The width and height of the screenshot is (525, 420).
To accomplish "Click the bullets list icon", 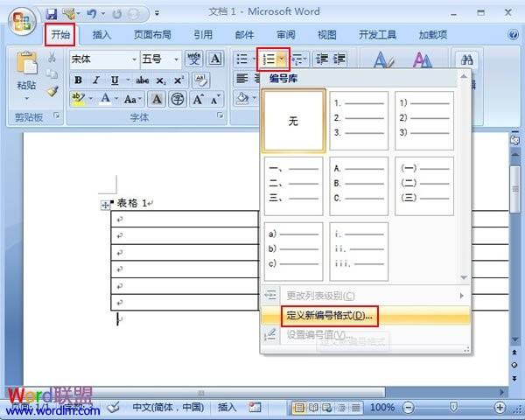I will point(242,59).
